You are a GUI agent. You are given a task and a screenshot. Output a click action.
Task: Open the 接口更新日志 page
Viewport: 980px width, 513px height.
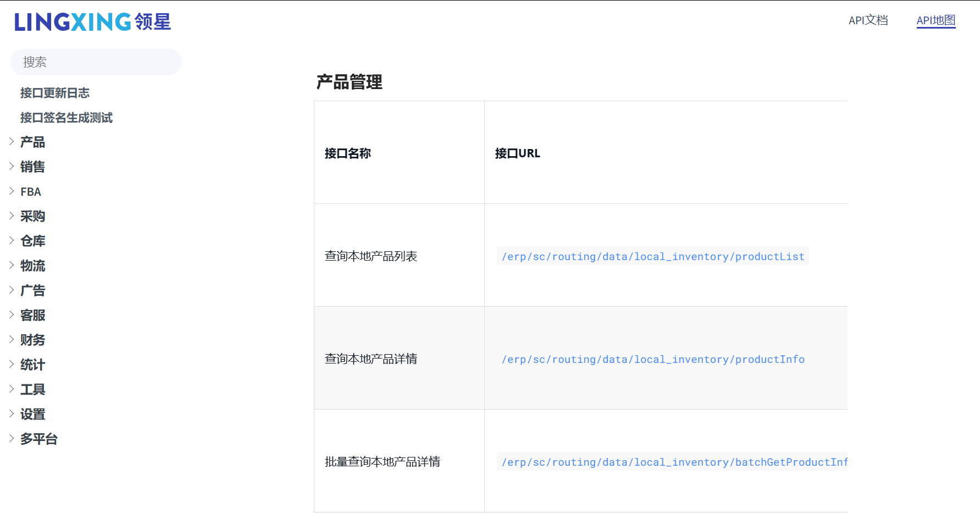(x=54, y=93)
